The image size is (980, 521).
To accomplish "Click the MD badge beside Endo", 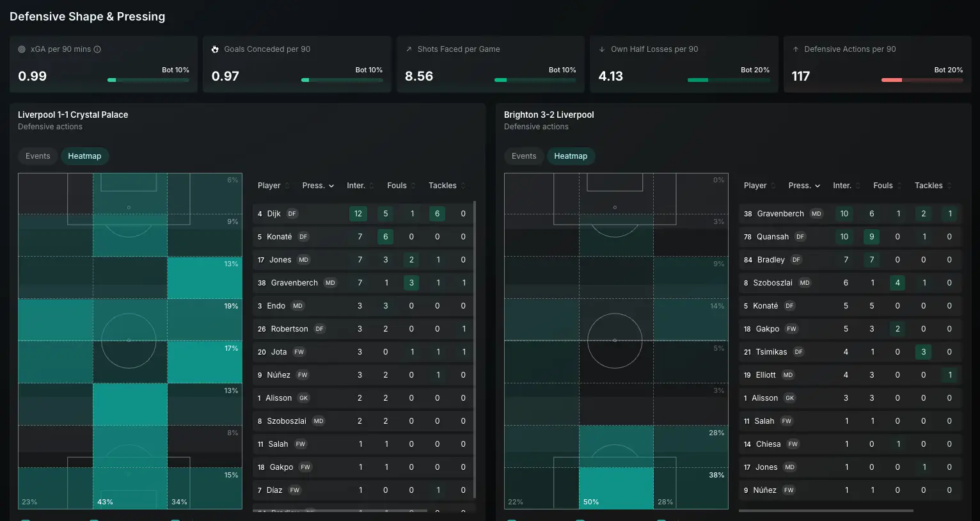I will click(297, 306).
